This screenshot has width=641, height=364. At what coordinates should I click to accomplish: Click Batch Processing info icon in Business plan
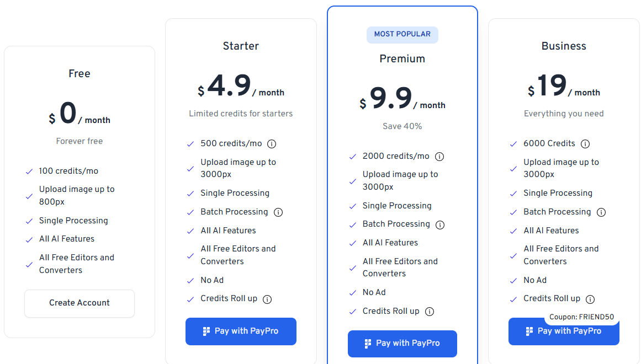click(601, 212)
